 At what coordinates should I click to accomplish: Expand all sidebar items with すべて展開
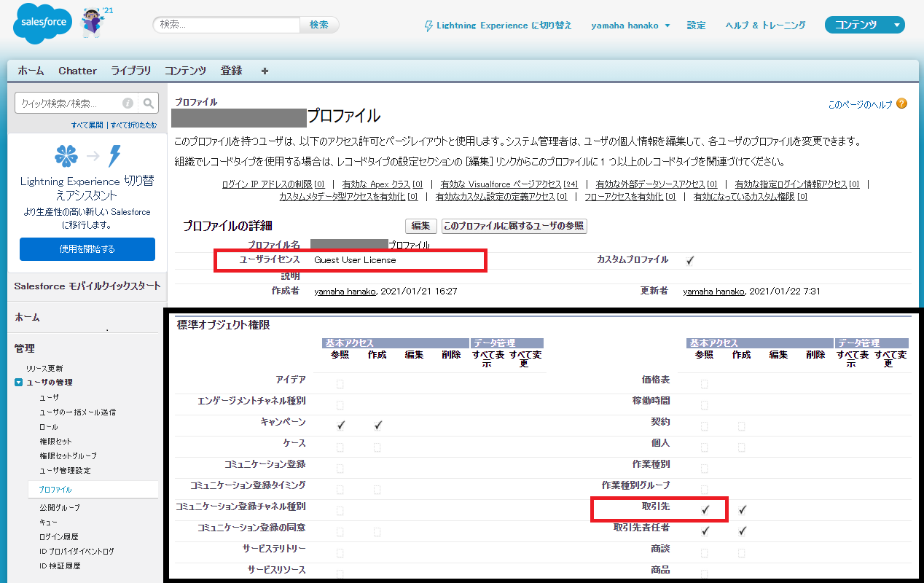(87, 125)
